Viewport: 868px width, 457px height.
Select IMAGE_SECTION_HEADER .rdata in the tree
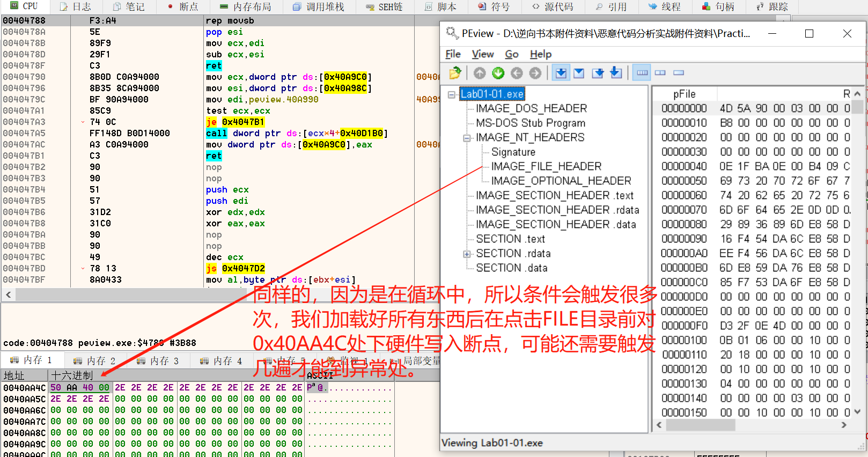point(557,210)
